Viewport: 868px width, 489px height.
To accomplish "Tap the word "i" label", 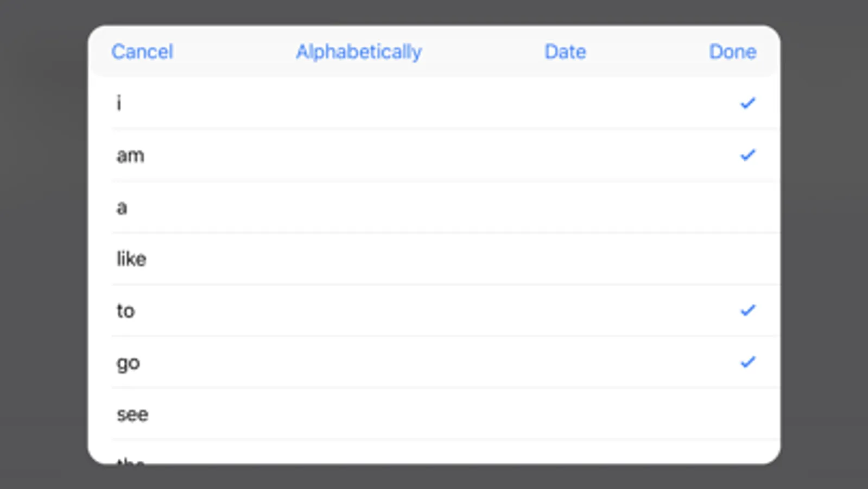I will click(119, 103).
